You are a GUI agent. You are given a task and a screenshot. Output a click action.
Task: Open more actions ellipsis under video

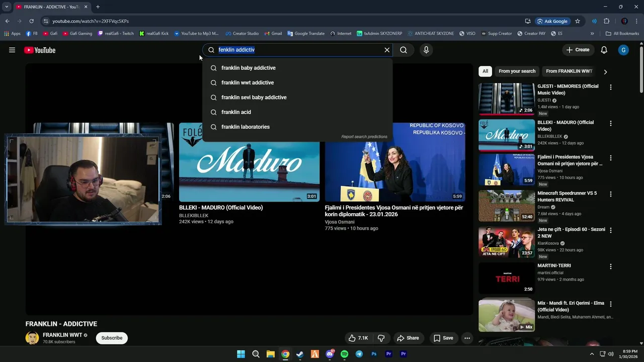[x=467, y=338]
